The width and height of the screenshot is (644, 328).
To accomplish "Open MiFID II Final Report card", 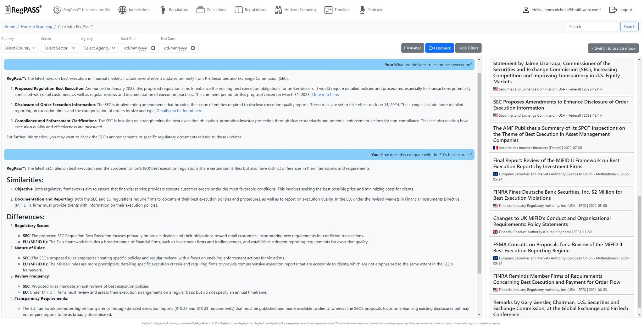I will click(x=561, y=170).
